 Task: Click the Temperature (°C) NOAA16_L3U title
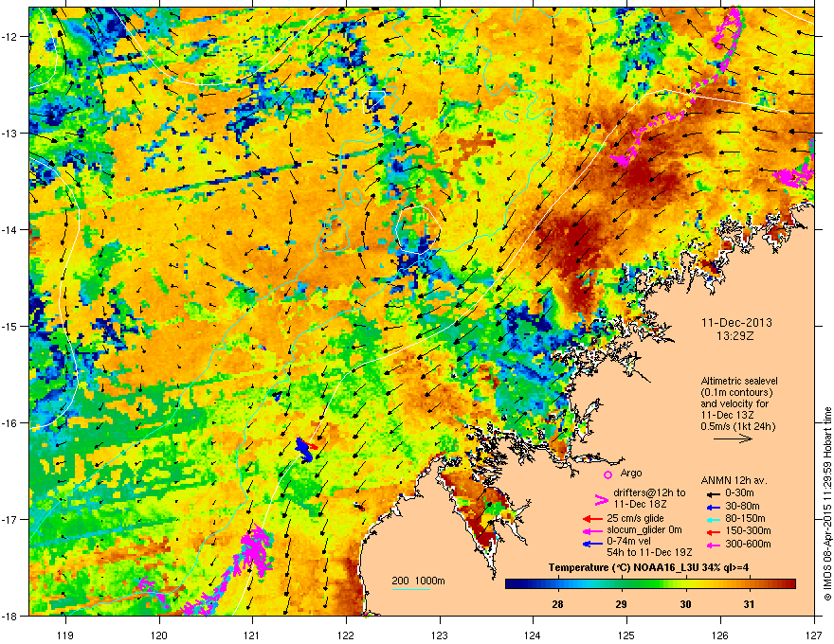[x=648, y=567]
